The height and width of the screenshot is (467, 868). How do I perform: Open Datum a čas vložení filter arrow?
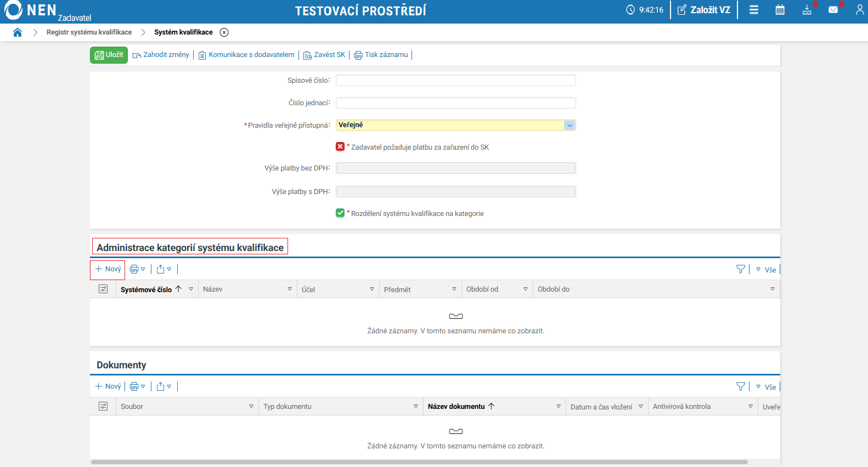pyautogui.click(x=641, y=406)
